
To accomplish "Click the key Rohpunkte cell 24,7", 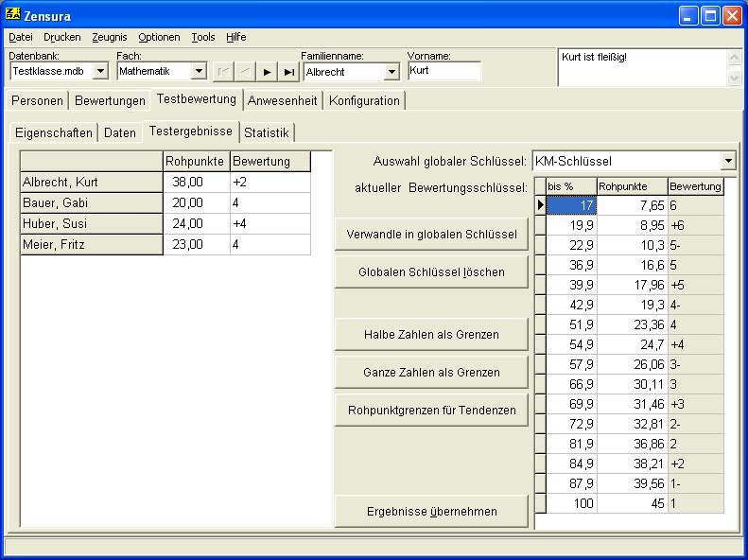I will click(633, 344).
